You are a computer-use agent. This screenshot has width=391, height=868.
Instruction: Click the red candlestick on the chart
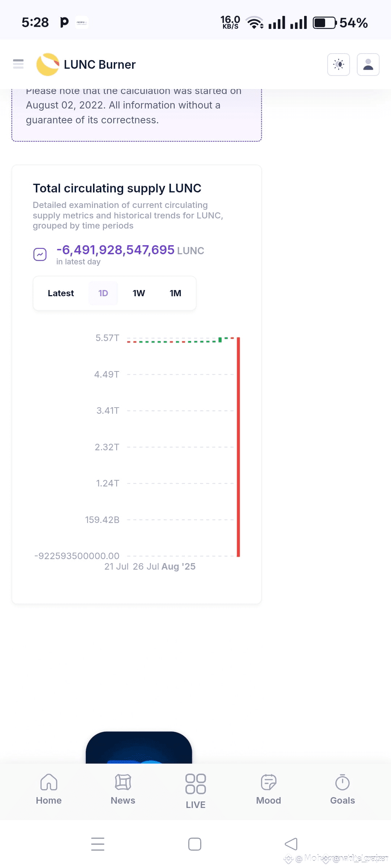[238, 447]
